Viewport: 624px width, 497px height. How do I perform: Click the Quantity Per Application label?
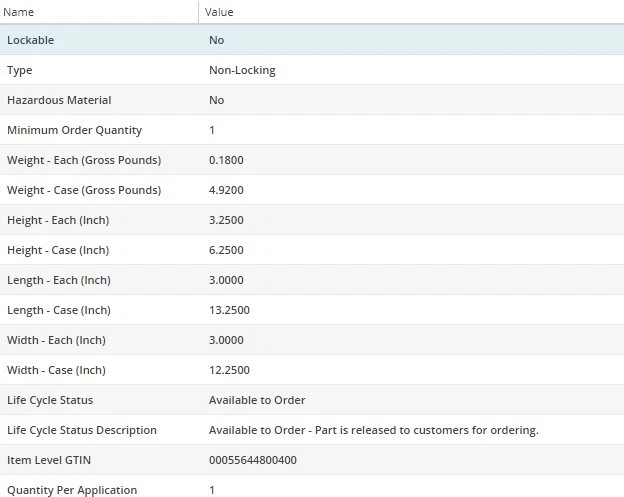(72, 490)
